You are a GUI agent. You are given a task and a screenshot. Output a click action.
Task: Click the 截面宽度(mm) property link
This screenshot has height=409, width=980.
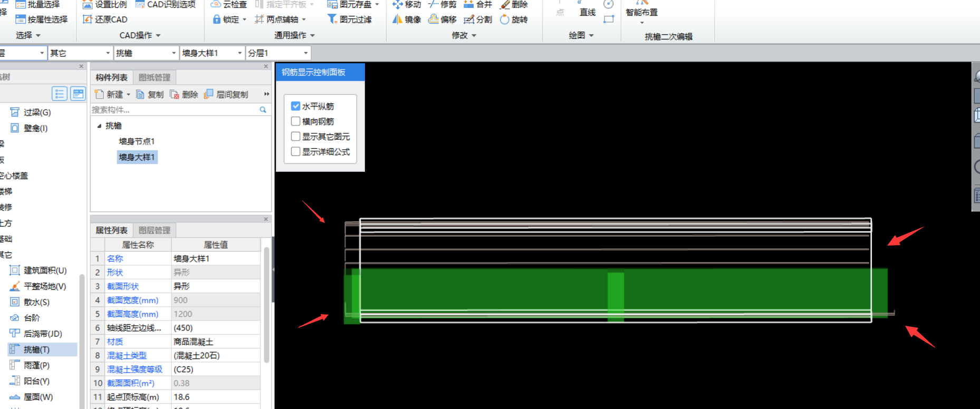(x=132, y=300)
